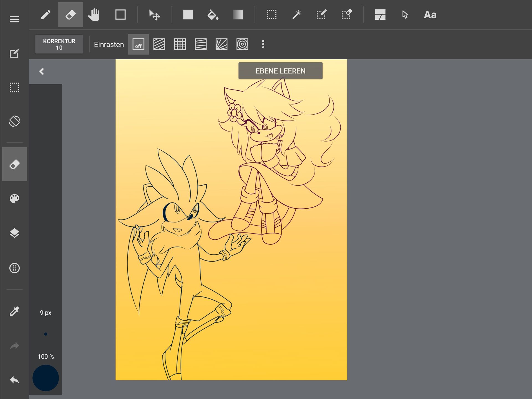Image resolution: width=532 pixels, height=399 pixels.
Task: Select the Eyedropper tool
Action: 14,311
